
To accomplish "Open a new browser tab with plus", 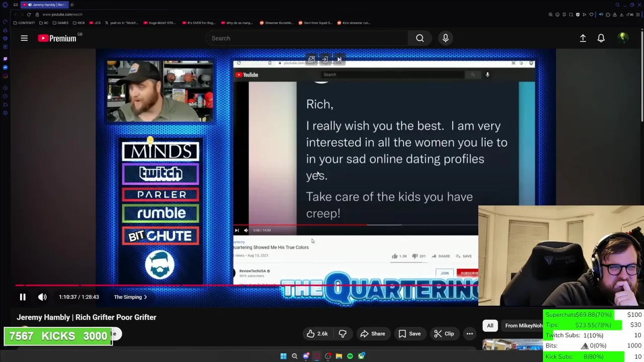I will [x=72, y=5].
